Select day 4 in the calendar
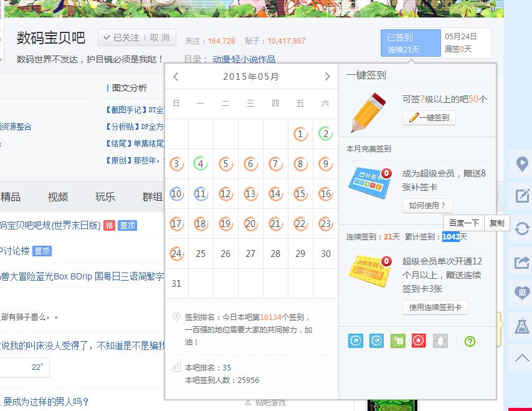The height and width of the screenshot is (411, 532). [201, 164]
